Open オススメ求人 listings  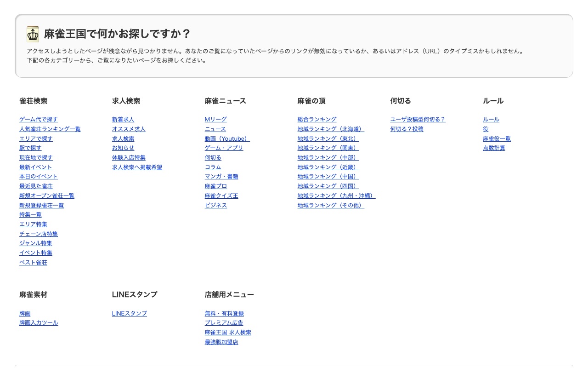point(129,129)
